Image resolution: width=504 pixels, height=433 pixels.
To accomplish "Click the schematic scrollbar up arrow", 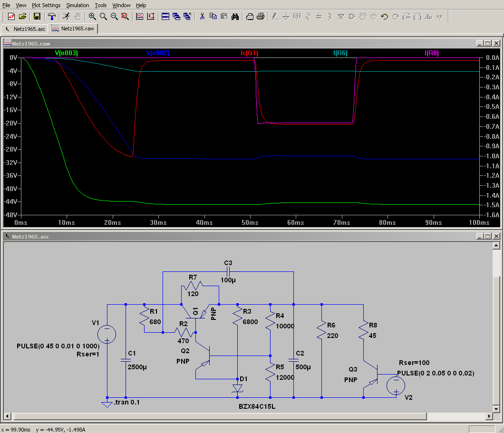I will [x=496, y=246].
